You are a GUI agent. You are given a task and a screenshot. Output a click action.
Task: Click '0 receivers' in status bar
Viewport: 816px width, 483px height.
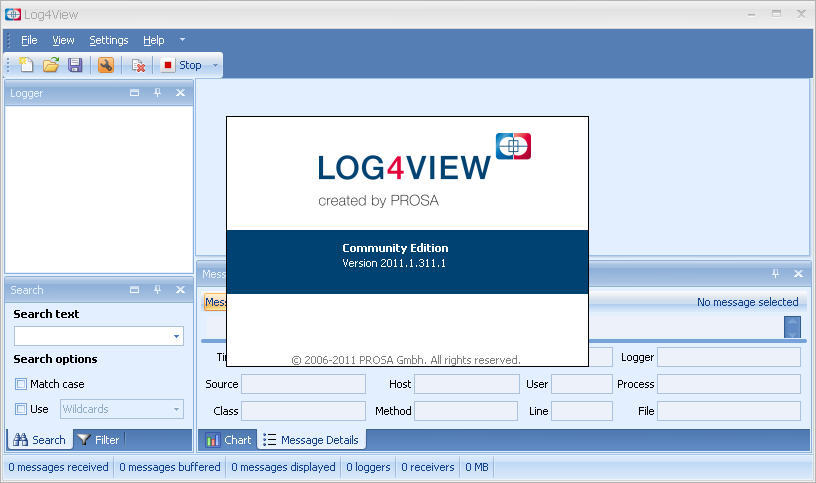pos(428,467)
